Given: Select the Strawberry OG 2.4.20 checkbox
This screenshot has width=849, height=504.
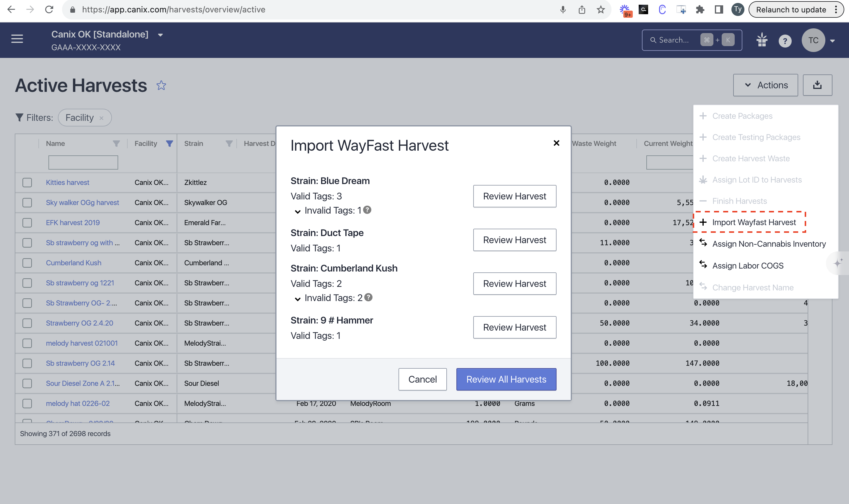Looking at the screenshot, I should coord(27,323).
